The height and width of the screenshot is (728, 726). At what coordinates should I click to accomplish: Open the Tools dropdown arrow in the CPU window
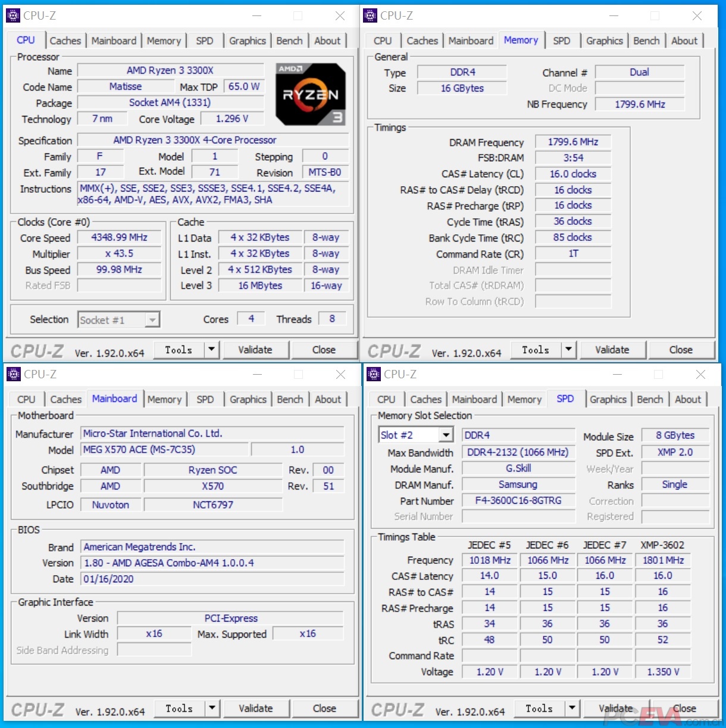click(211, 350)
